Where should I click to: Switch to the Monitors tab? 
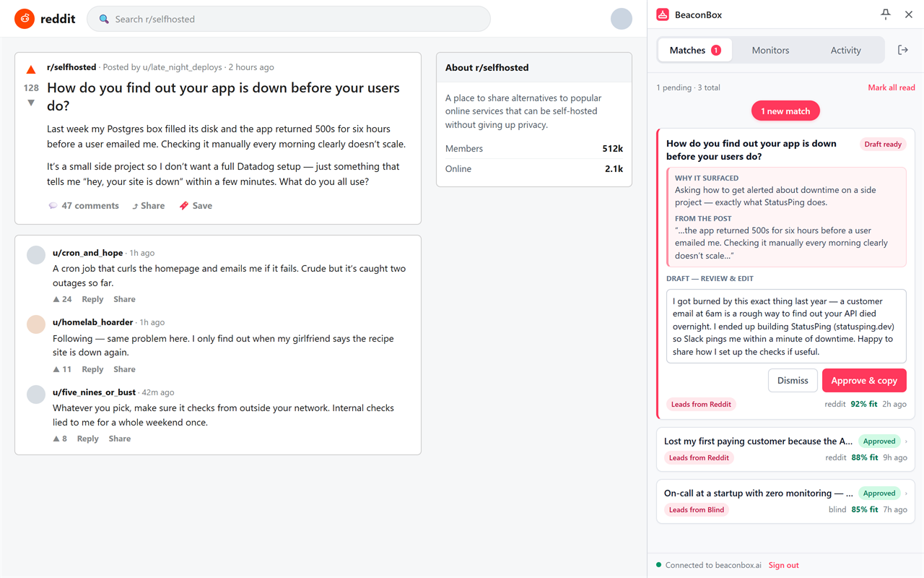770,50
